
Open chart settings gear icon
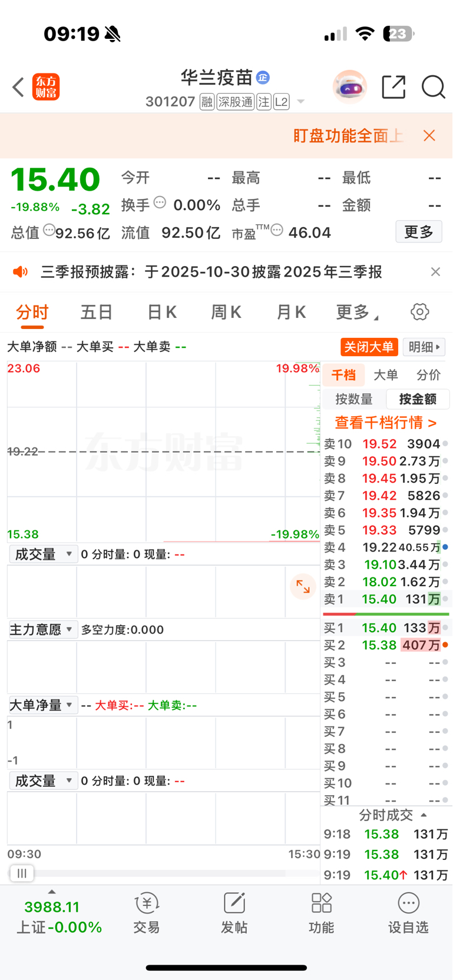point(420,312)
